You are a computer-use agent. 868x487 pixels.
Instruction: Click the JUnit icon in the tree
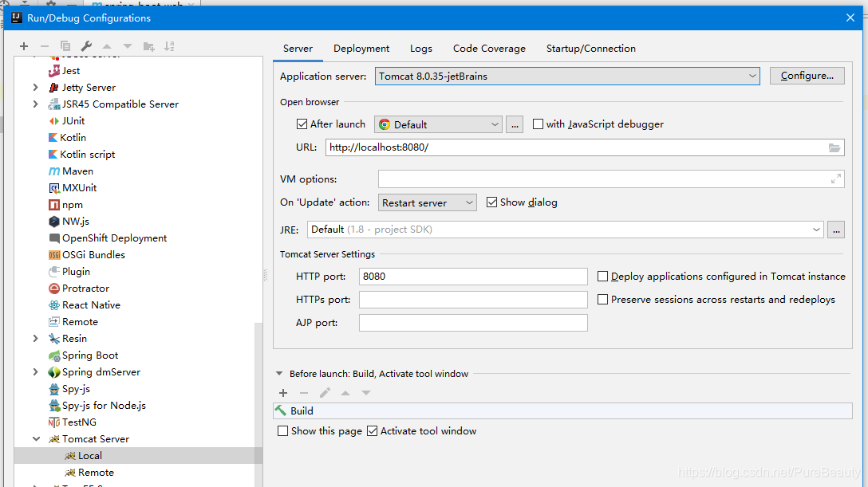click(x=53, y=121)
